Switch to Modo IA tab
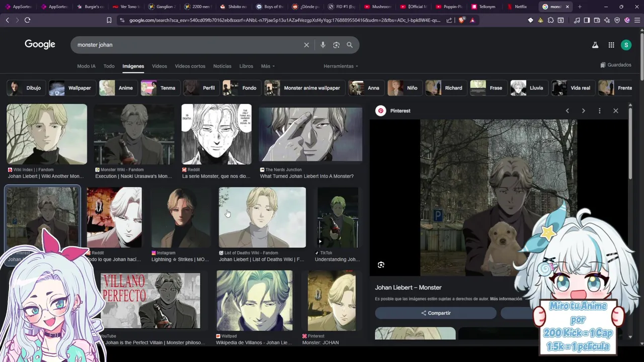644x362 pixels. 86,66
